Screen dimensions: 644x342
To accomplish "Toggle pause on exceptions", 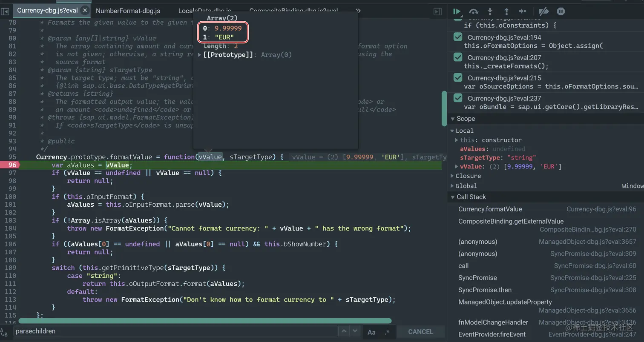I will pyautogui.click(x=561, y=11).
